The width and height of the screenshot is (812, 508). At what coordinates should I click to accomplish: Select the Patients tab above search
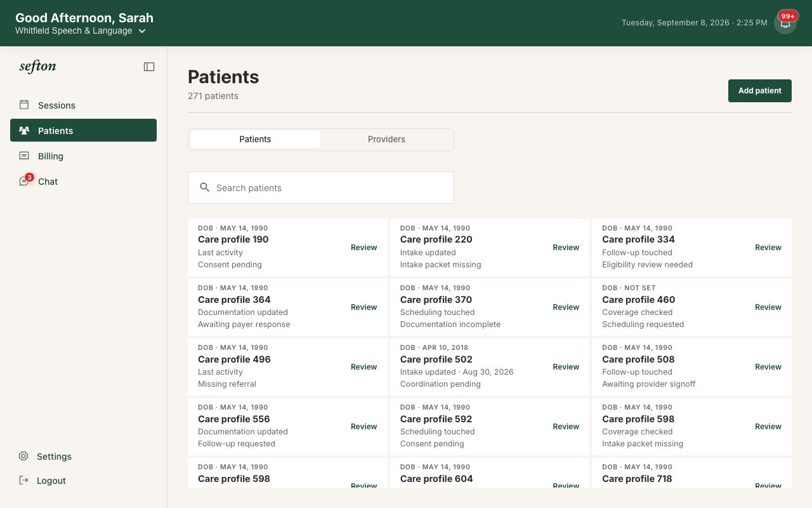coord(255,139)
